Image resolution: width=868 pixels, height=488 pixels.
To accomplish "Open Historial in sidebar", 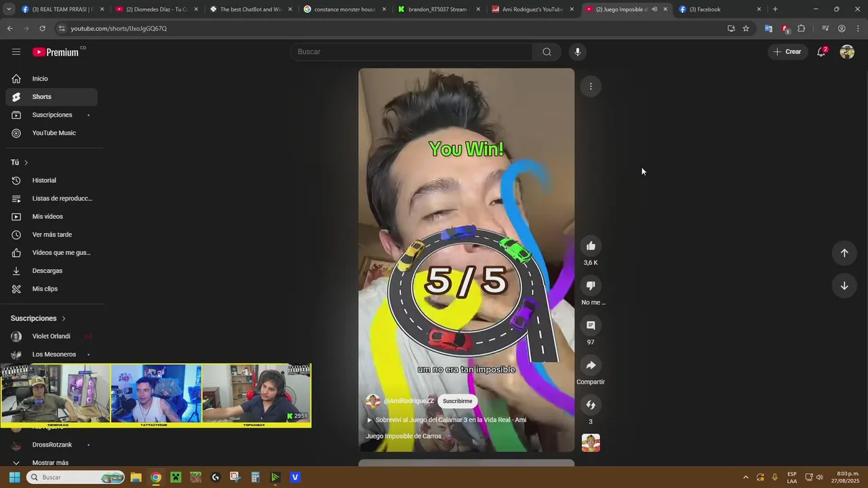I will tap(52, 180).
